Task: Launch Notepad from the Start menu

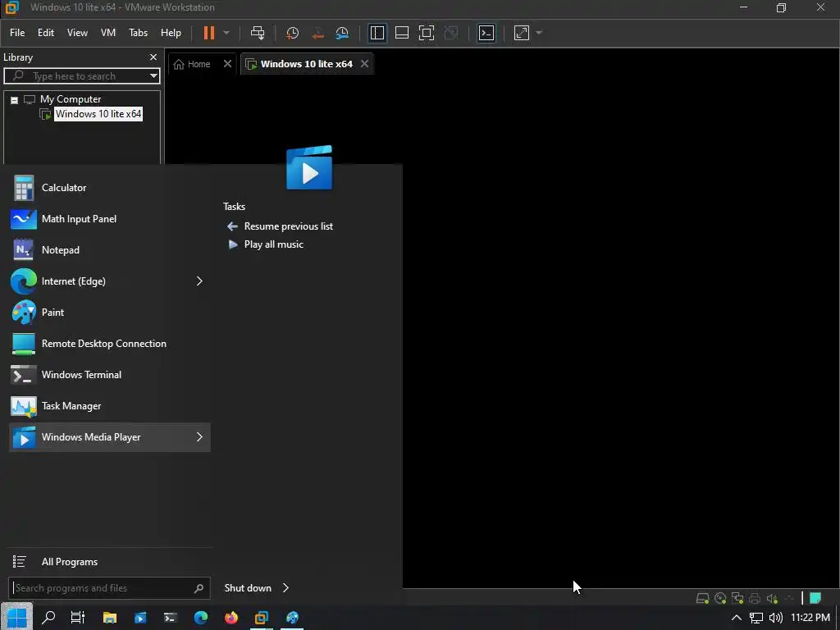Action: (x=109, y=249)
